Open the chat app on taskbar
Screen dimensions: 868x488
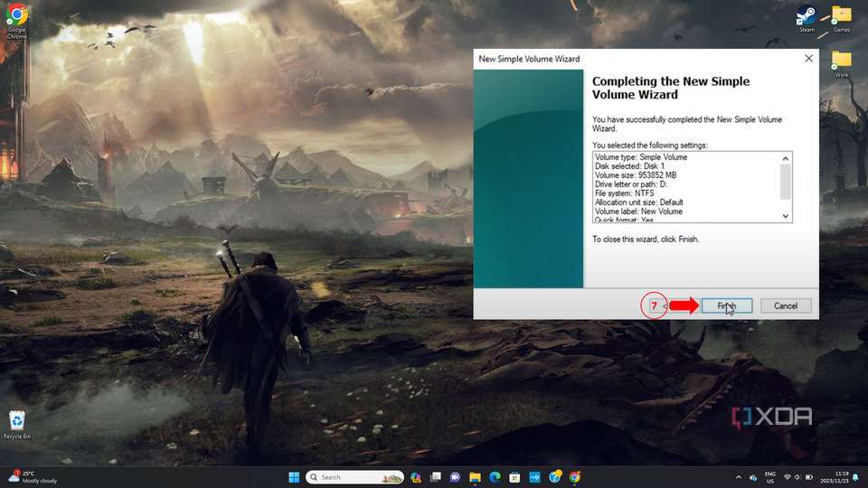pyautogui.click(x=455, y=477)
